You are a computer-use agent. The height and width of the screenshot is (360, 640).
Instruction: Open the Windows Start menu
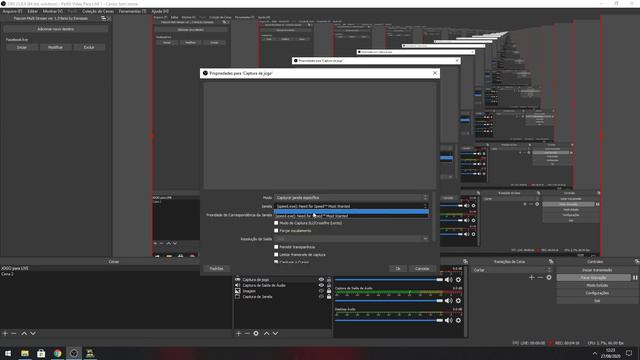8,353
